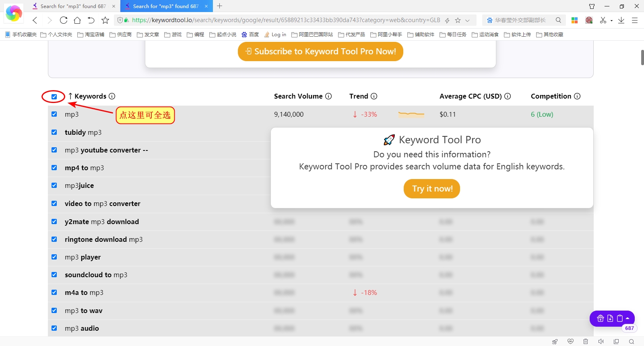Viewport: 644px width, 346px height.
Task: Open the '百度' bookmark
Action: coord(250,35)
